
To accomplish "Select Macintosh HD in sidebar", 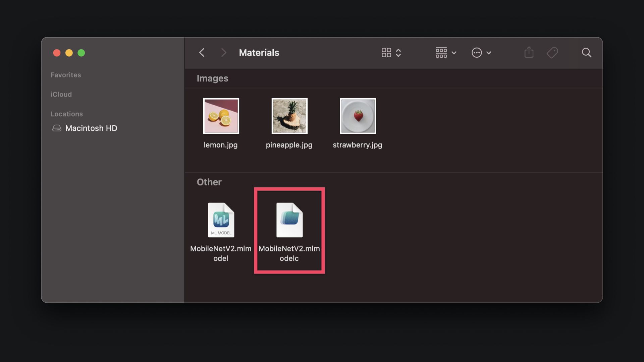I will (91, 128).
